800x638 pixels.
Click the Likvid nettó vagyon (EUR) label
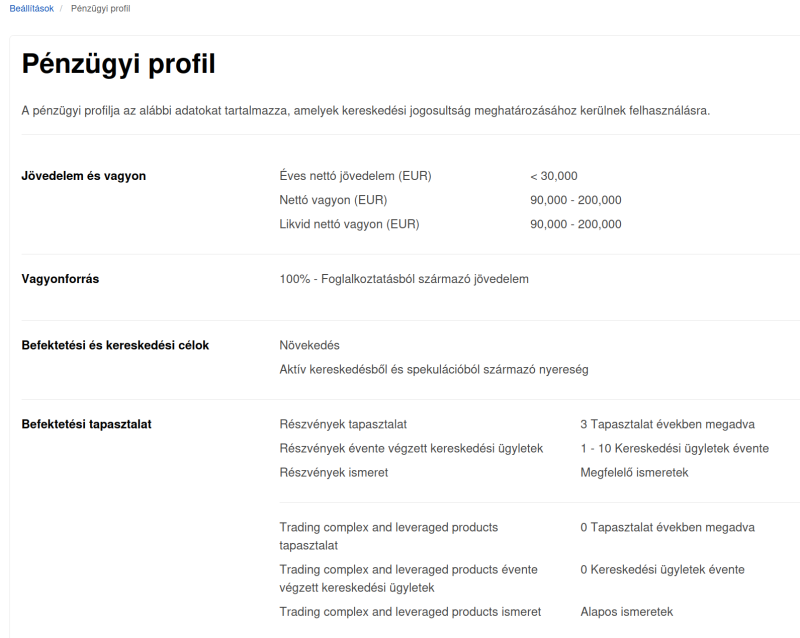pyautogui.click(x=349, y=224)
